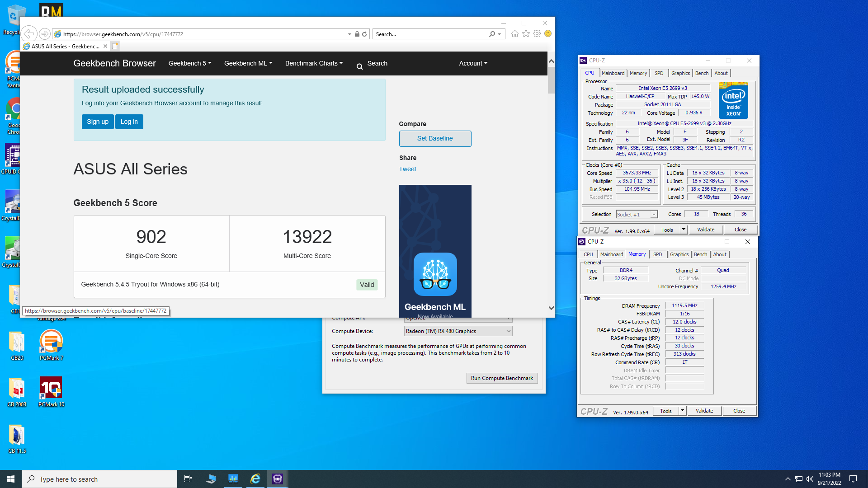The image size is (868, 488).
Task: Go back with the browser back arrow
Action: click(29, 34)
